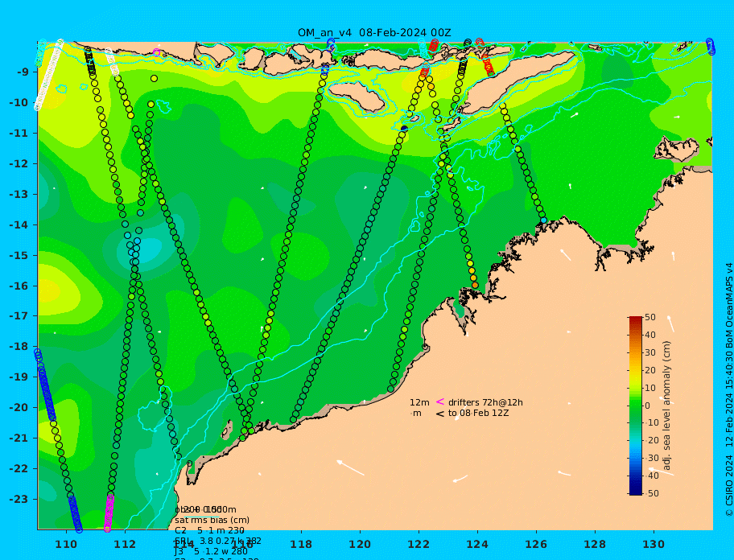Screen dimensions: 734x560
Task: Click the colorbar tick label '-10'
Action: pyautogui.click(x=651, y=423)
